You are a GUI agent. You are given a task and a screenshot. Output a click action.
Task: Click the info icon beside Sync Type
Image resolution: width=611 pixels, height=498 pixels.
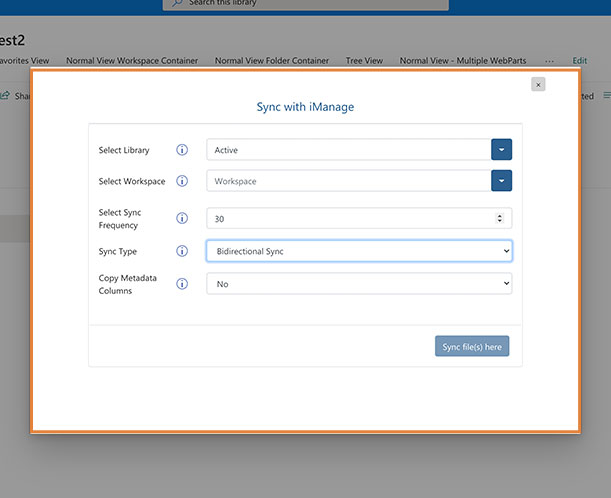coord(182,251)
